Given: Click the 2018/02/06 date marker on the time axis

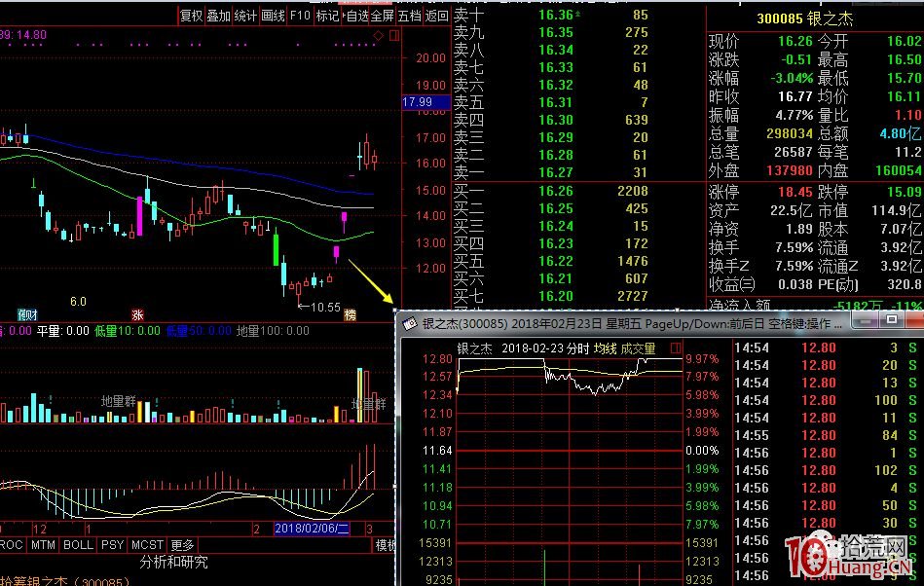Looking at the screenshot, I should (x=312, y=529).
